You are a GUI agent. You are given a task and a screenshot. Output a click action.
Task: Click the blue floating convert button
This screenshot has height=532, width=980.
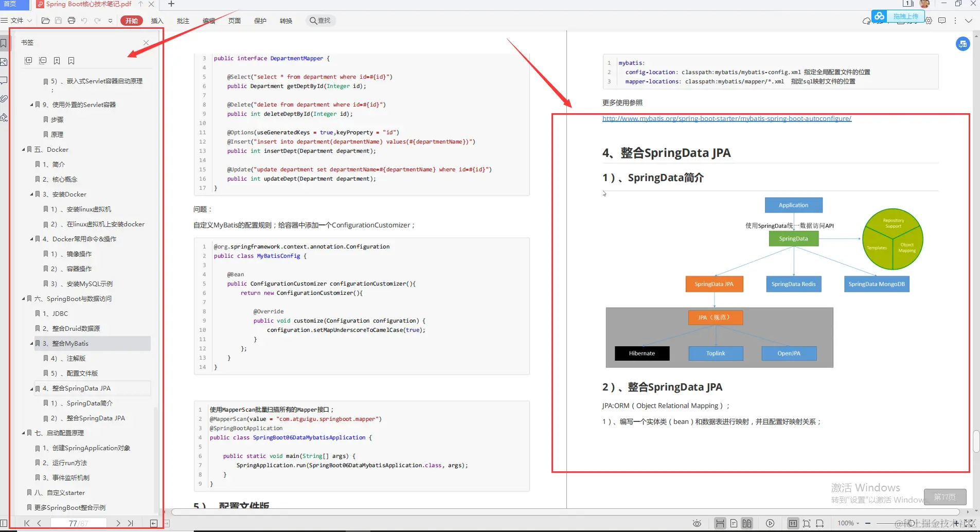(x=963, y=44)
